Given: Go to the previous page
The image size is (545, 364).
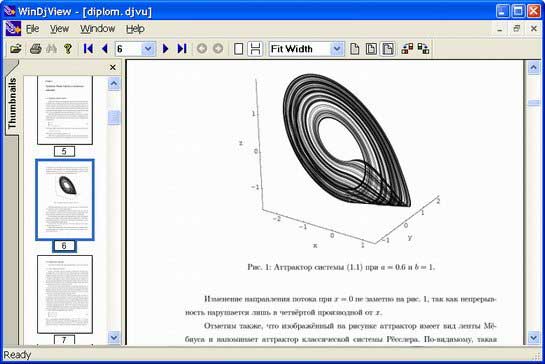Looking at the screenshot, I should pyautogui.click(x=104, y=49).
